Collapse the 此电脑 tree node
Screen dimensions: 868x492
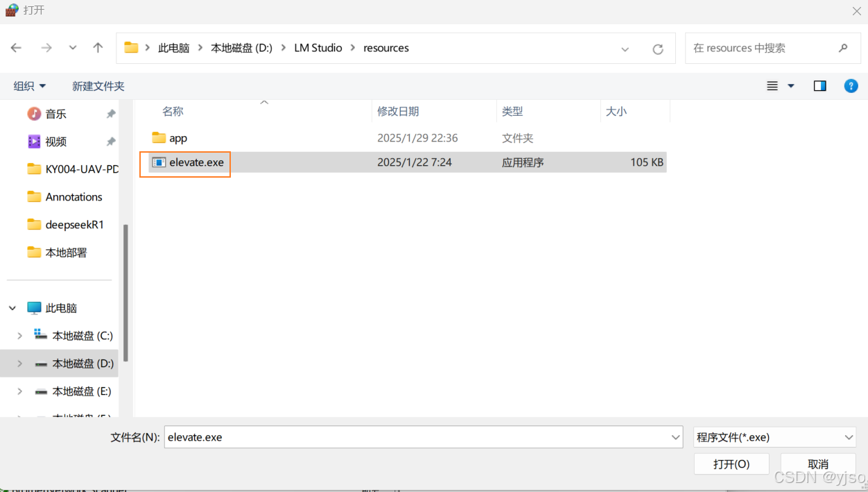tap(12, 308)
